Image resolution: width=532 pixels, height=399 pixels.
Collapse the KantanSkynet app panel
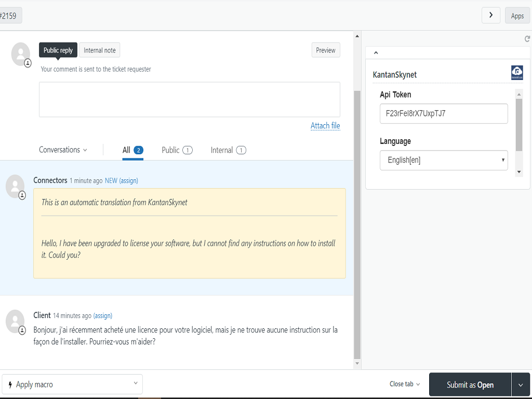(x=376, y=52)
